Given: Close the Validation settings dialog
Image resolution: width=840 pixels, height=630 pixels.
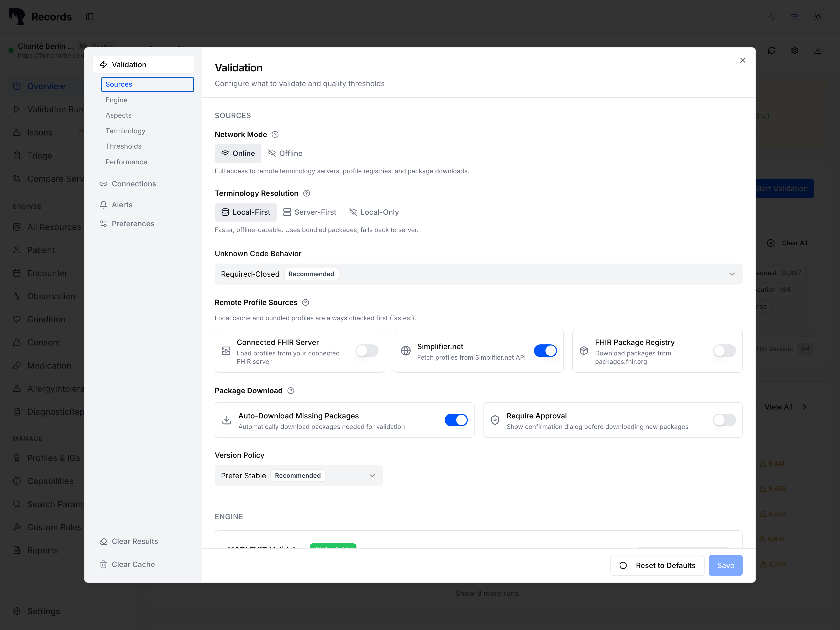Looking at the screenshot, I should (742, 60).
